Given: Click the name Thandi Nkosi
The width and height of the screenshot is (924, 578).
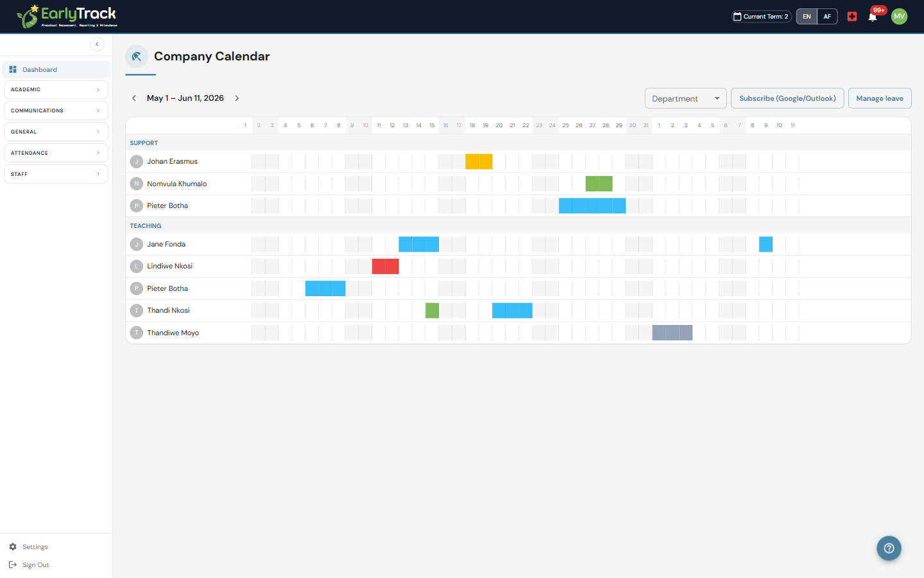Looking at the screenshot, I should point(169,311).
